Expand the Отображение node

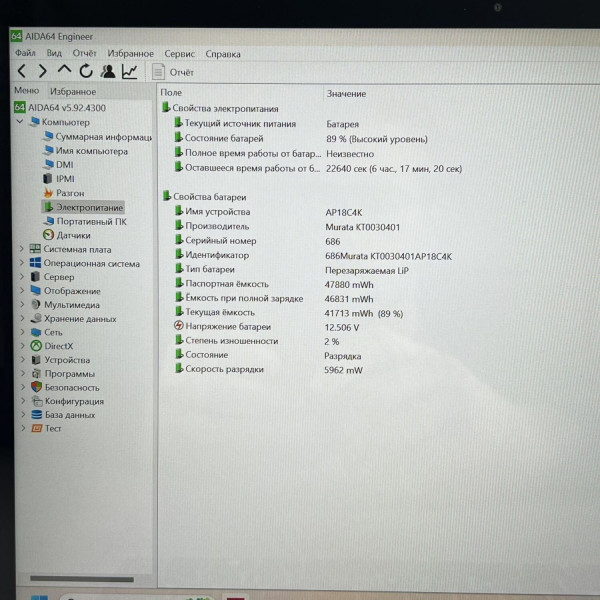(x=22, y=291)
